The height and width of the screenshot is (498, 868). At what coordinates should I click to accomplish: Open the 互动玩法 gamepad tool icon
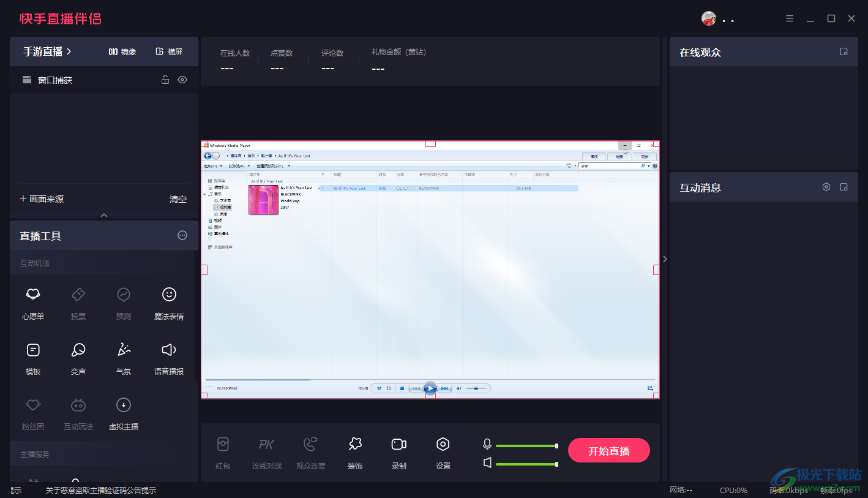78,405
